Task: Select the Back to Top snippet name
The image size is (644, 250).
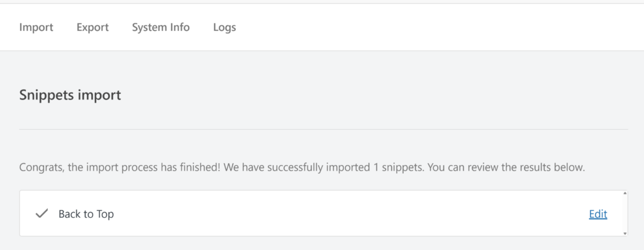Action: pyautogui.click(x=86, y=214)
